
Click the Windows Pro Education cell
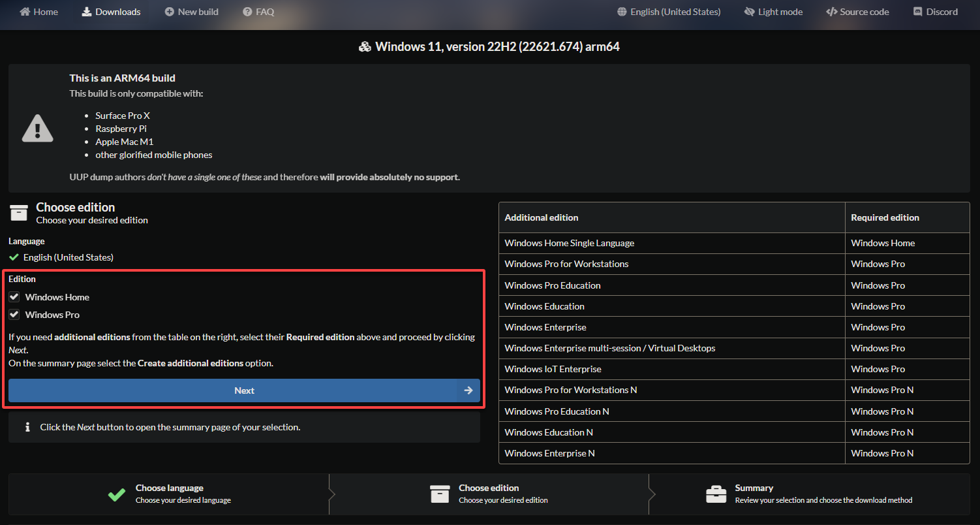pyautogui.click(x=672, y=285)
